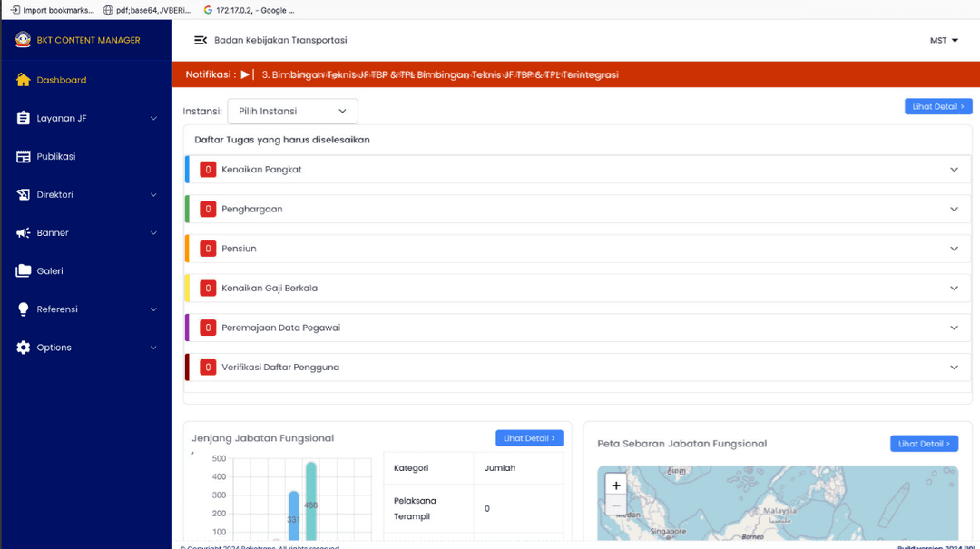The width and height of the screenshot is (980, 549).
Task: Click the Banner megaphone icon
Action: coord(23,232)
